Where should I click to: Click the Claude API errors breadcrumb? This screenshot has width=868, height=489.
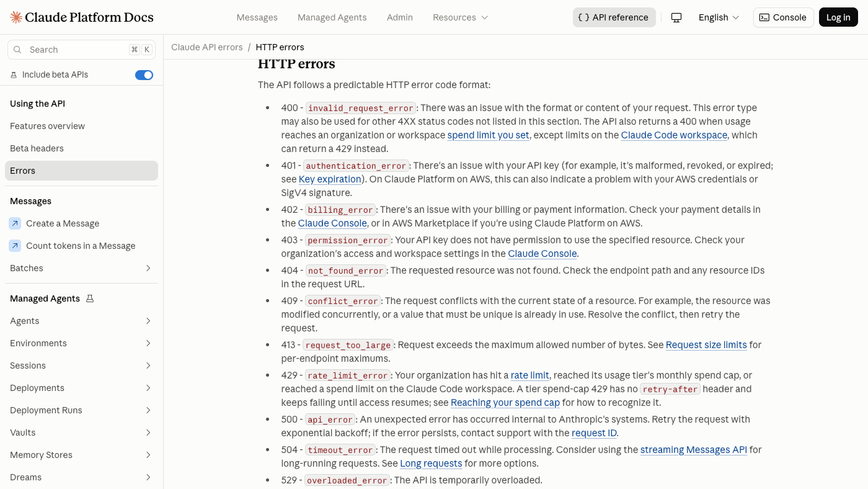(x=207, y=47)
